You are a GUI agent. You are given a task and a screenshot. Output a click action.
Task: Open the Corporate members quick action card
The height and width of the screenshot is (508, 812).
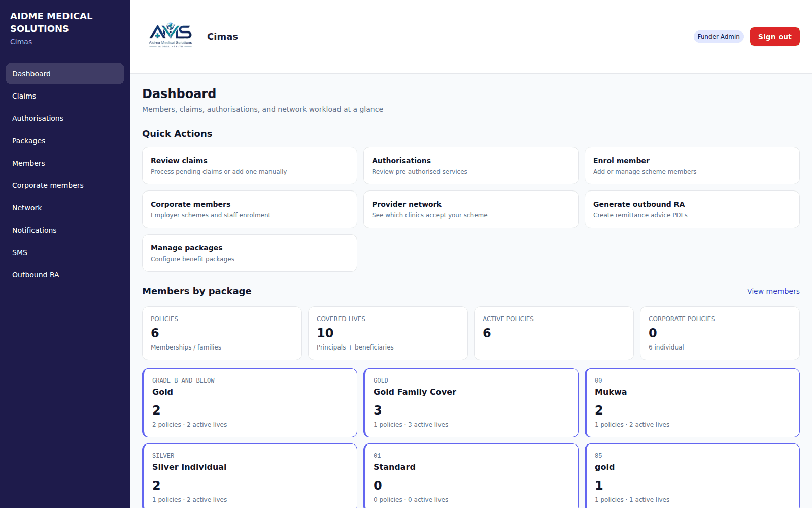[x=250, y=209]
